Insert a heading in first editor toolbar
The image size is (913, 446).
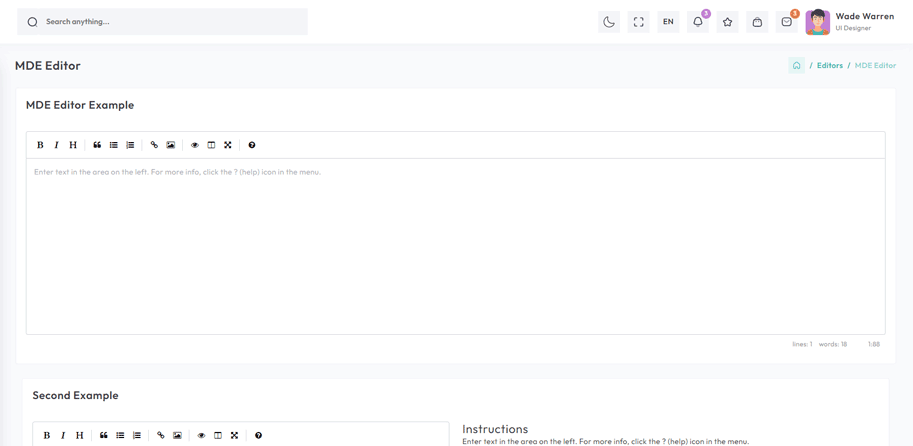tap(73, 145)
